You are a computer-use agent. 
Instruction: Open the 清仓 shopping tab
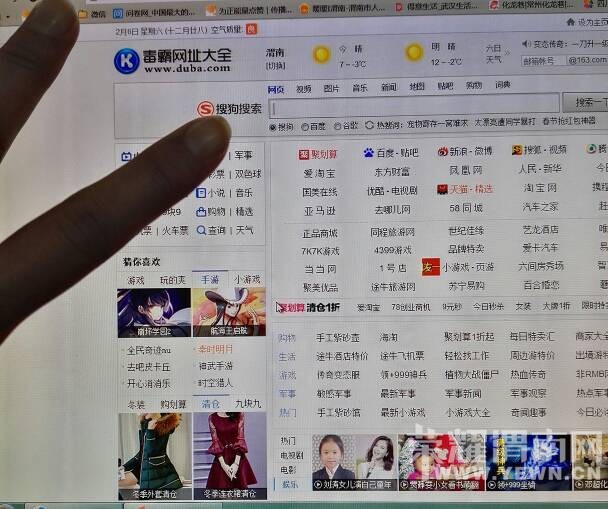(210, 404)
